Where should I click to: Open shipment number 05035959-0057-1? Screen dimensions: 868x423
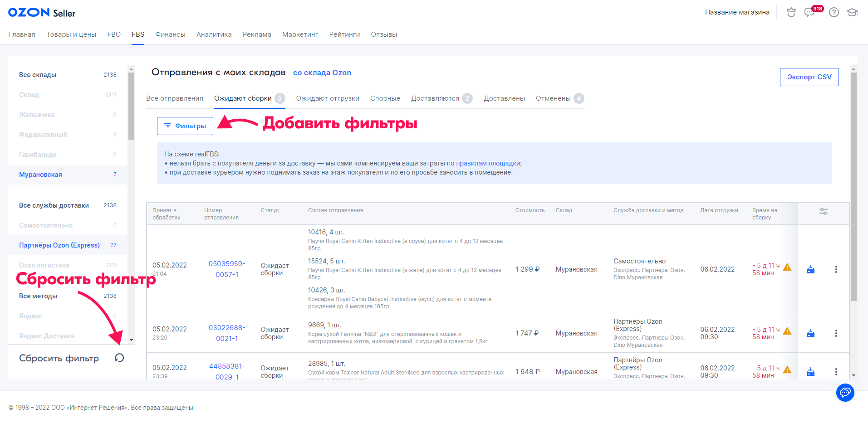[x=227, y=269]
